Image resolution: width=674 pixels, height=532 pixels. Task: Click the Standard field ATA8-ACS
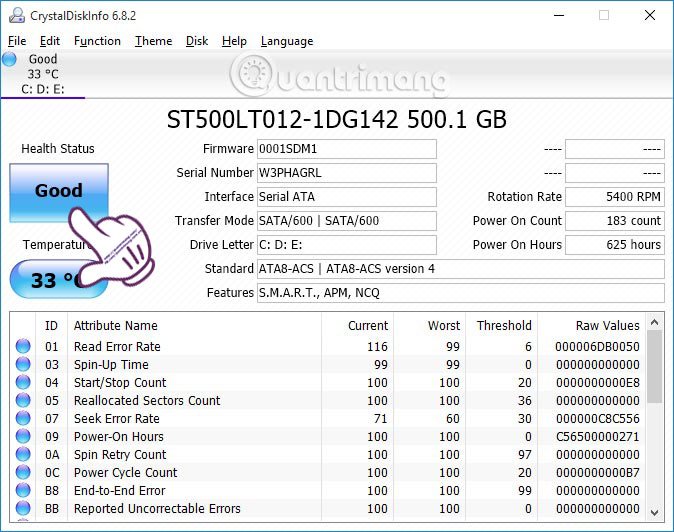461,269
